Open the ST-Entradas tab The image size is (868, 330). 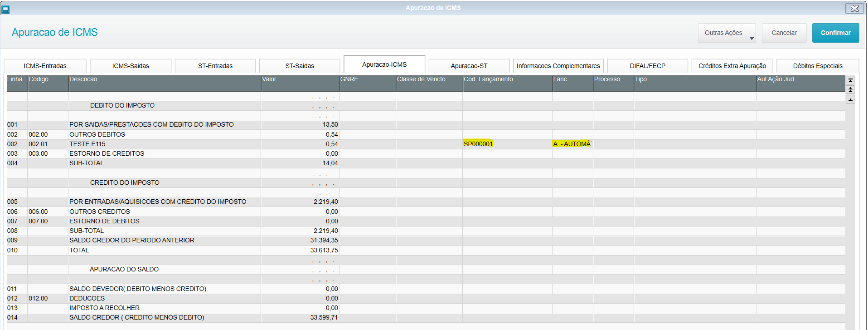click(215, 66)
